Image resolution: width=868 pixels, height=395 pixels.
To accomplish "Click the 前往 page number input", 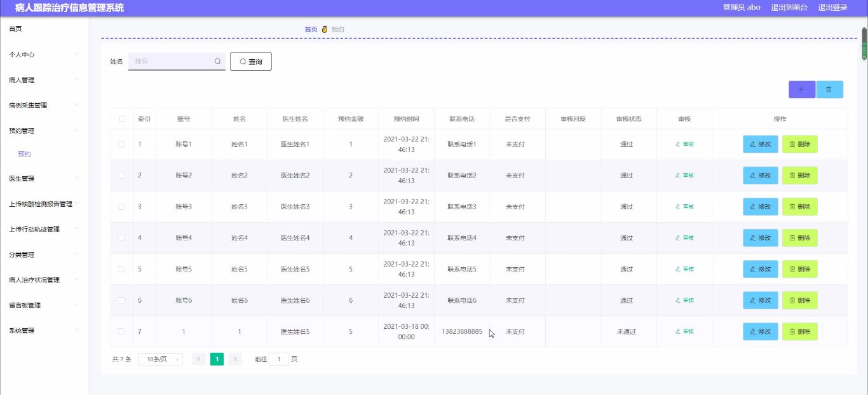I will coord(279,359).
